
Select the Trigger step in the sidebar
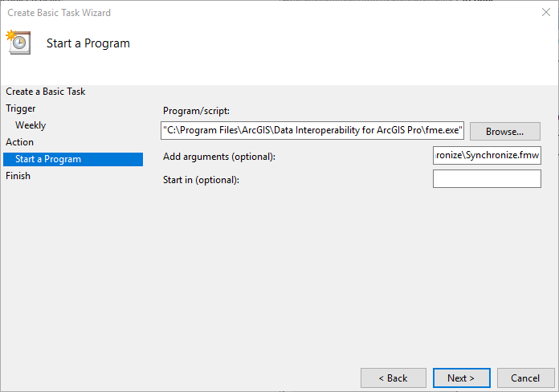(21, 108)
